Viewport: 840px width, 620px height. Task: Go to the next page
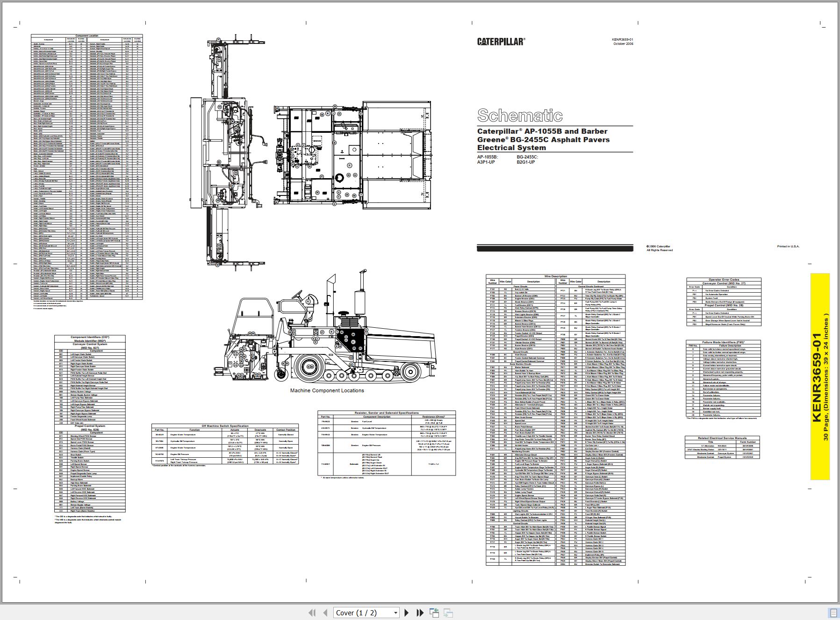[x=406, y=613]
